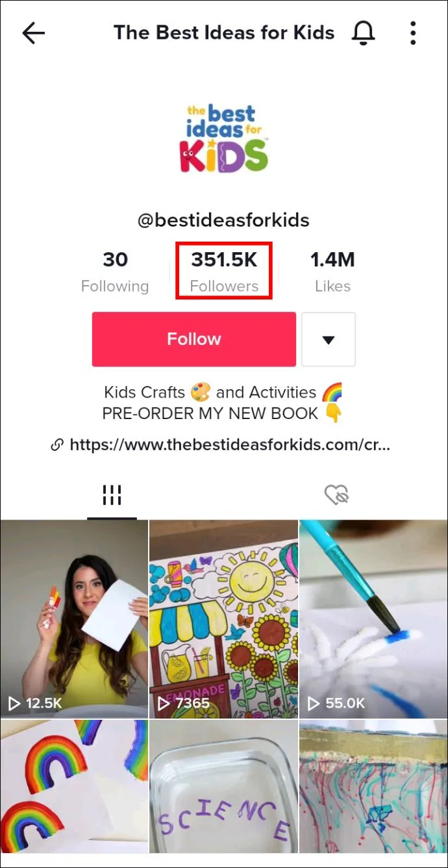Viewport: 448px width, 868px height.
Task: Expand suggested accounts dropdown arrow
Action: click(x=329, y=339)
